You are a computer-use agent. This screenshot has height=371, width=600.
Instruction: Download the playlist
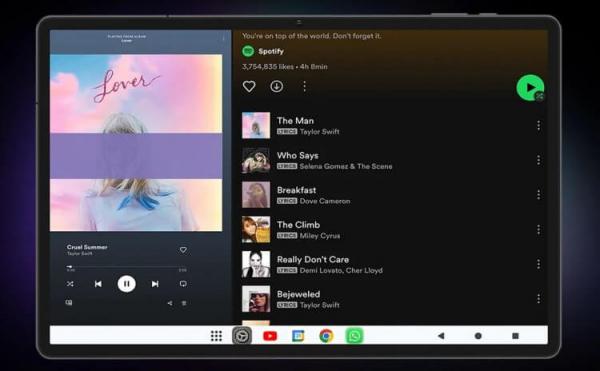click(x=277, y=86)
